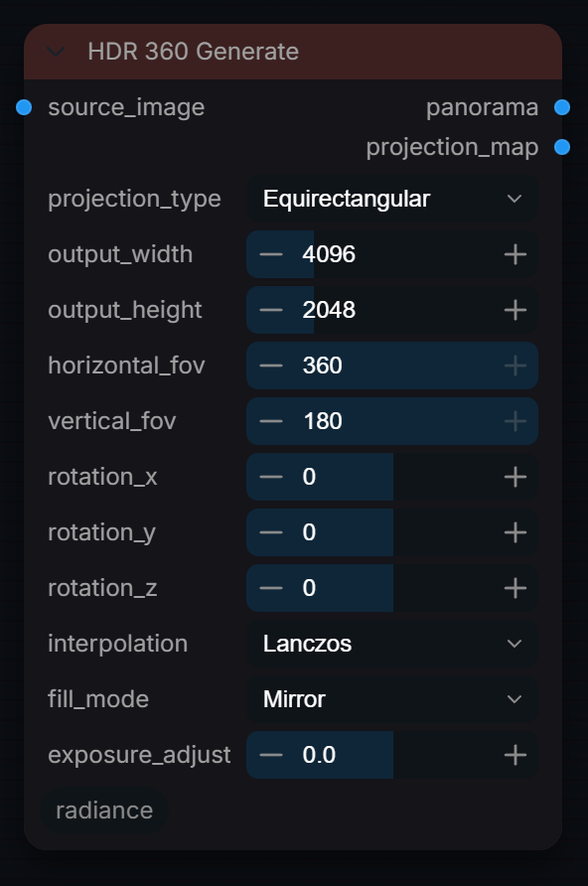Increase output_width with the plus icon
Screen dimensions: 588x886
click(515, 255)
